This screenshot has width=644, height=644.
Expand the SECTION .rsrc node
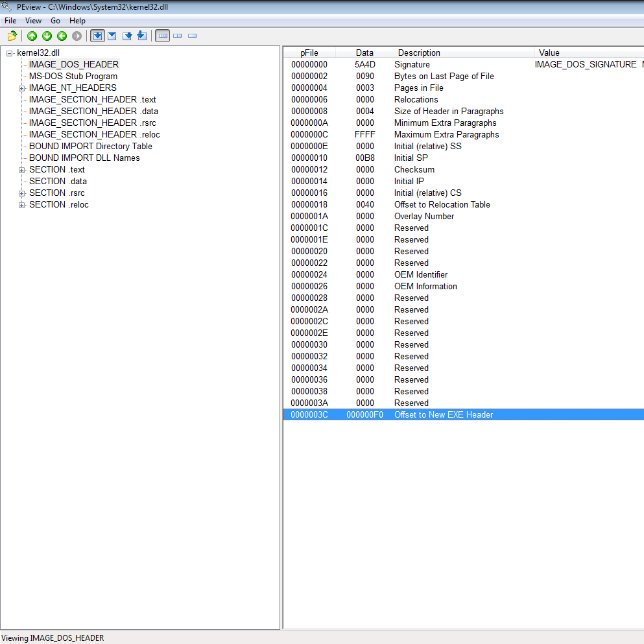tap(22, 193)
